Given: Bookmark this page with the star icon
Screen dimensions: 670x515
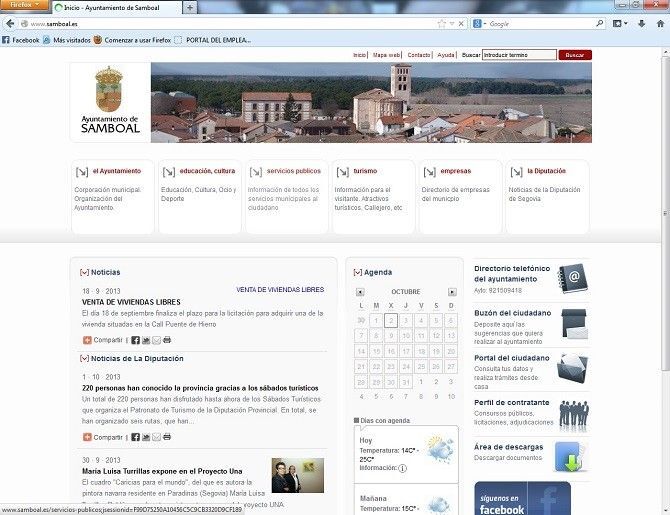Looking at the screenshot, I should pyautogui.click(x=442, y=23).
